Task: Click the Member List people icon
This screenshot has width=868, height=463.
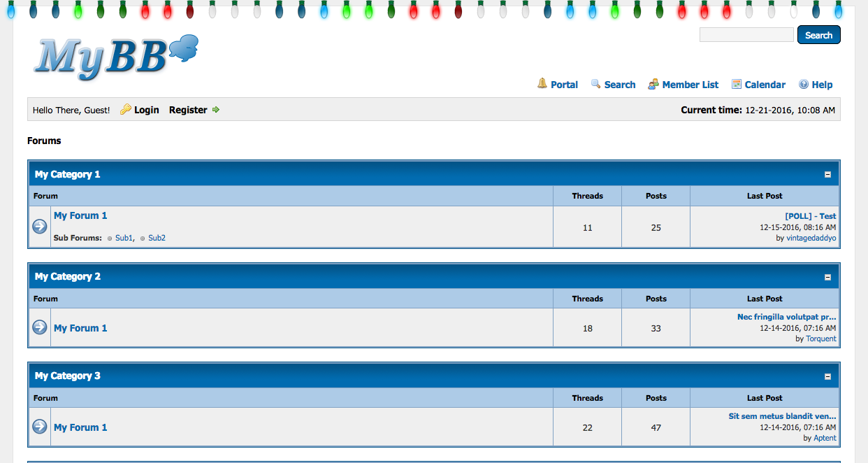Action: pyautogui.click(x=653, y=84)
